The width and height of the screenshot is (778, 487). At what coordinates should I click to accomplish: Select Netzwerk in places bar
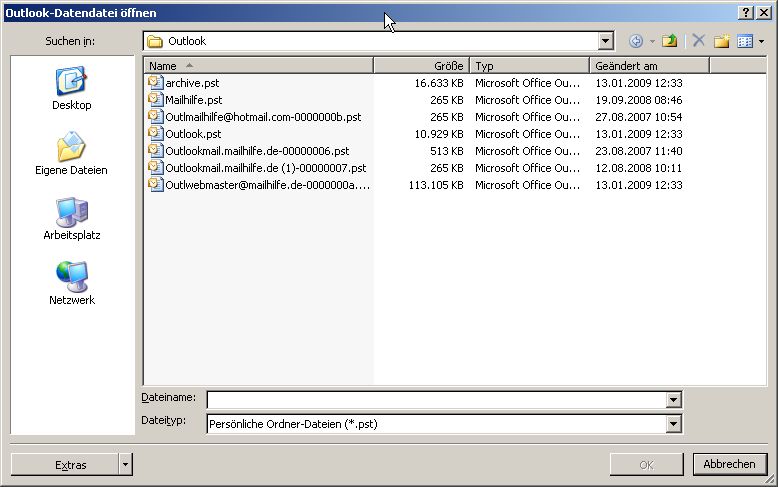click(72, 283)
